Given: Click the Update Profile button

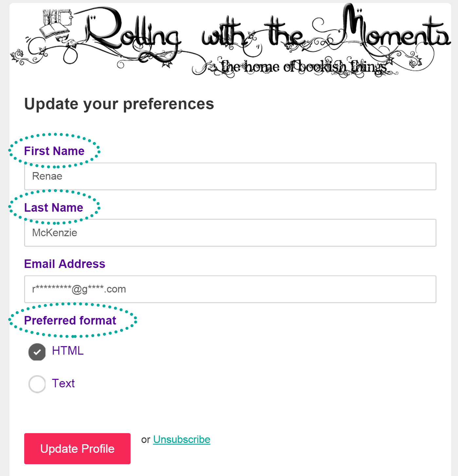Looking at the screenshot, I should [x=77, y=449].
